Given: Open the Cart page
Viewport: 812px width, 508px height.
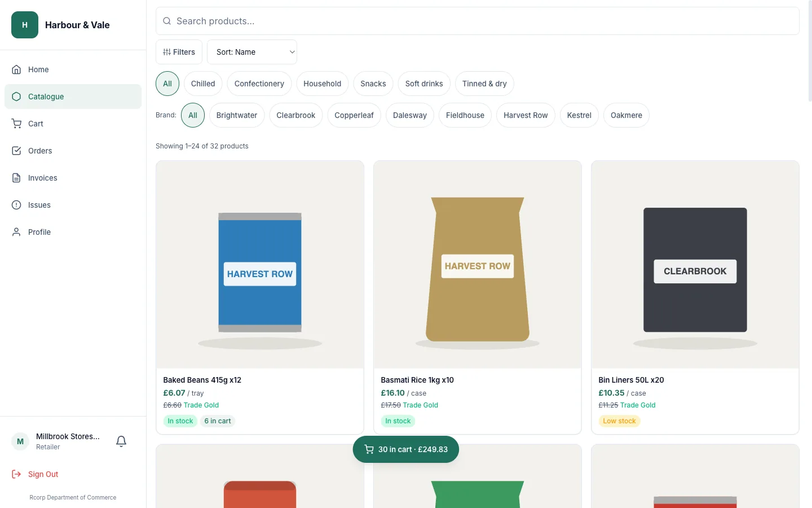Looking at the screenshot, I should (73, 124).
